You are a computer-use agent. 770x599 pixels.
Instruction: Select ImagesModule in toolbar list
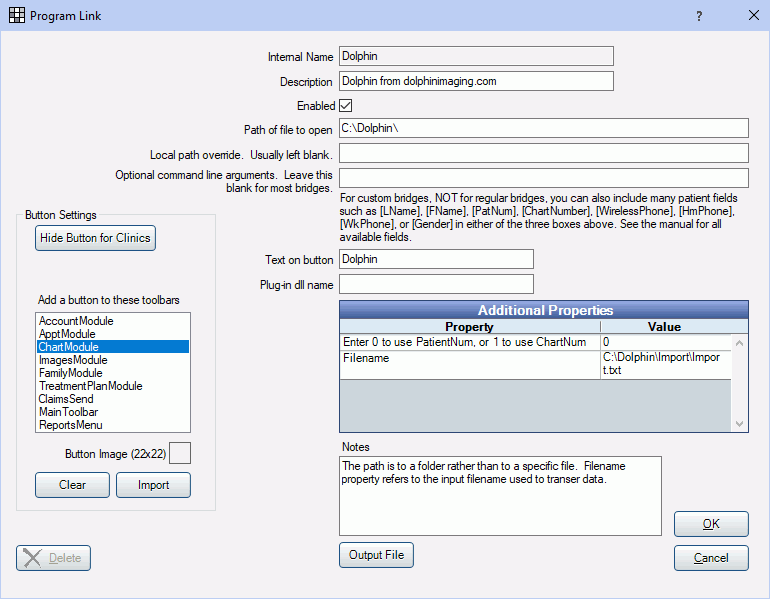point(113,360)
